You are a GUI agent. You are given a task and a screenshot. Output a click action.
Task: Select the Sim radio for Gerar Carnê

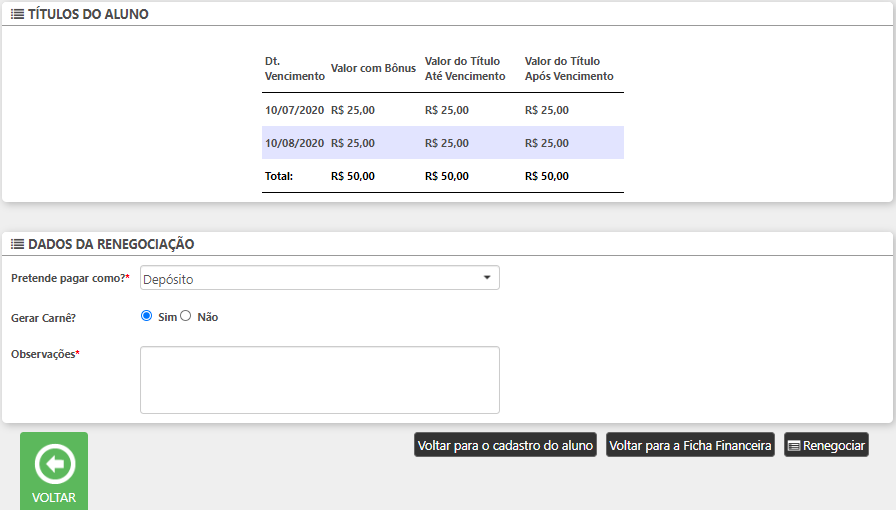coord(147,316)
